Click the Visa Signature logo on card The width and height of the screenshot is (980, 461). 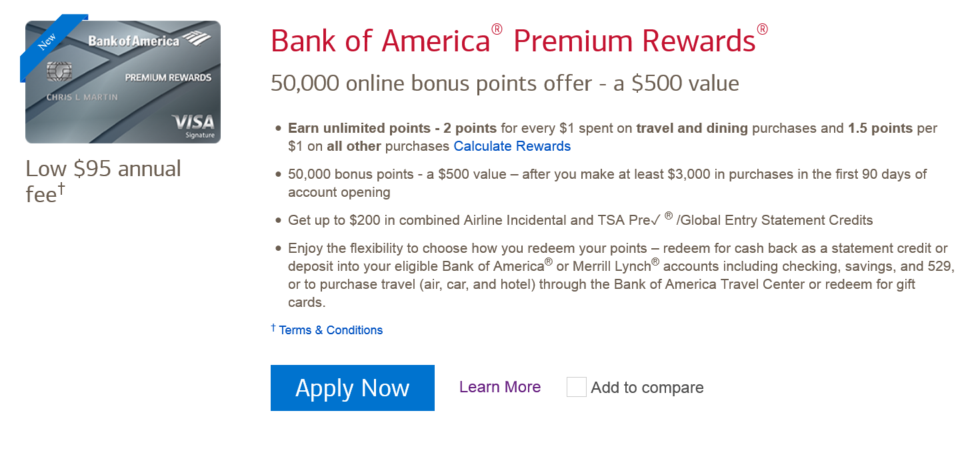pyautogui.click(x=193, y=125)
